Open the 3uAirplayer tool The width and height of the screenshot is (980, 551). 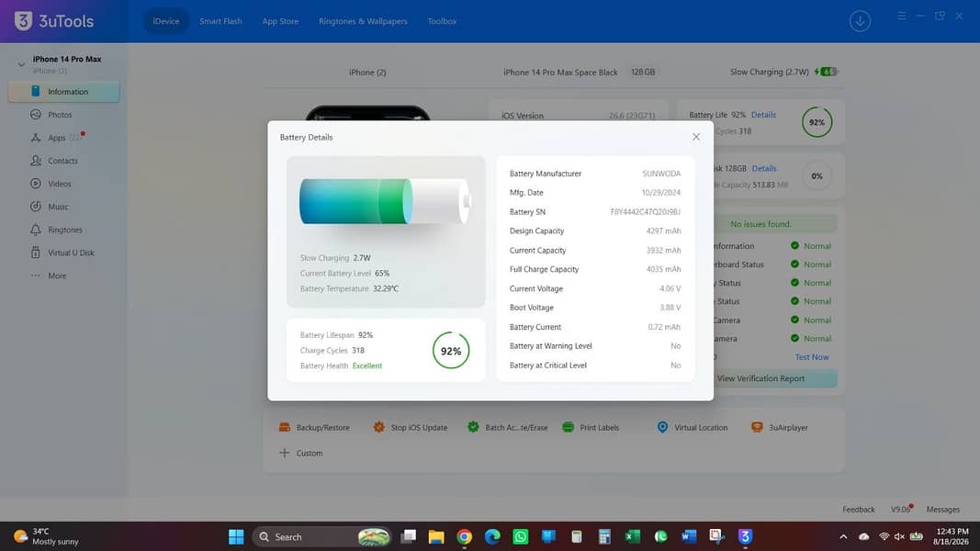780,428
